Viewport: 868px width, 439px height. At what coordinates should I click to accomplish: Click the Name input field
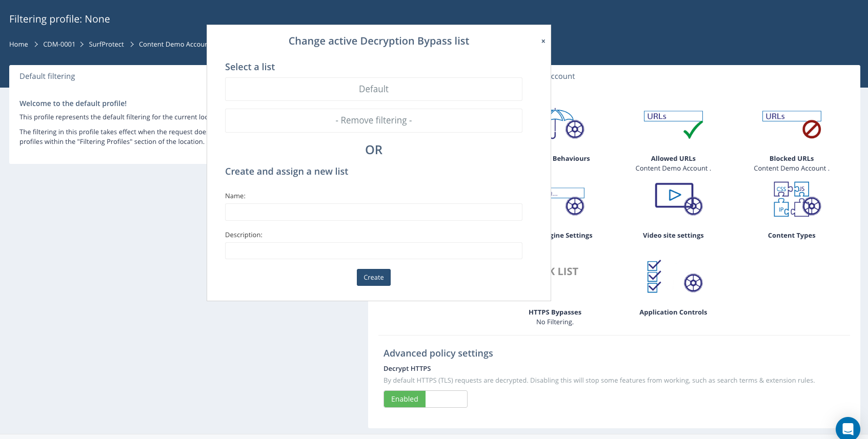pos(373,212)
